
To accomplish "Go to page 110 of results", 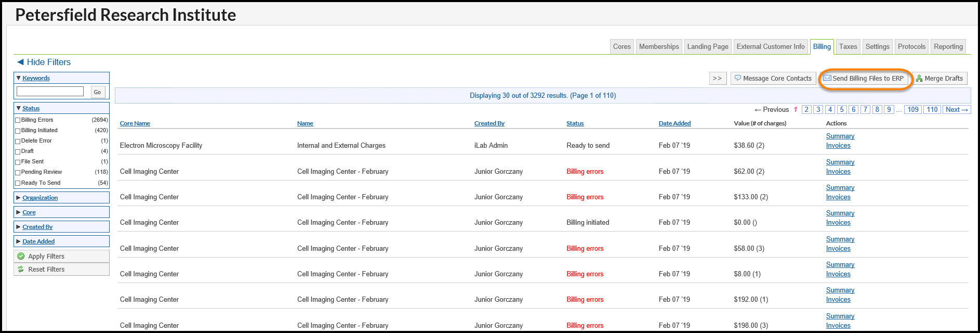I will [932, 109].
